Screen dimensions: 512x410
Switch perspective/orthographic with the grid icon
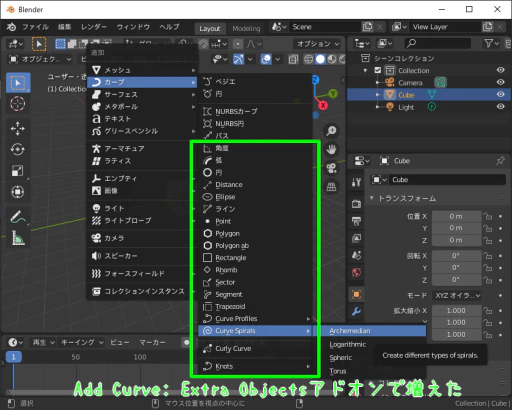pyautogui.click(x=331, y=187)
